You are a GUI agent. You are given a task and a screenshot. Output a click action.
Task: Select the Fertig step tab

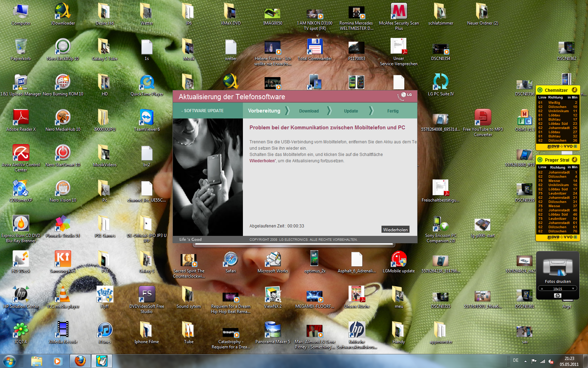[x=393, y=111]
